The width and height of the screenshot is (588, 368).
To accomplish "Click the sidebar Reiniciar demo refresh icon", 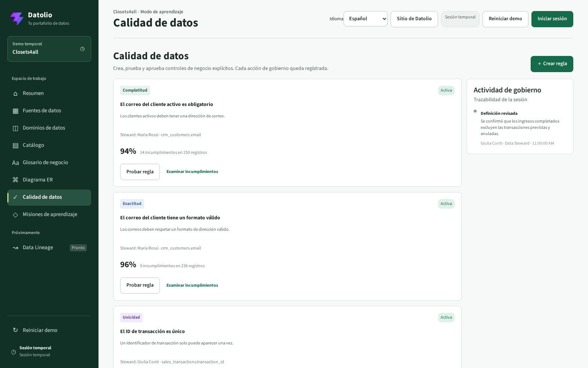I will tap(15, 330).
